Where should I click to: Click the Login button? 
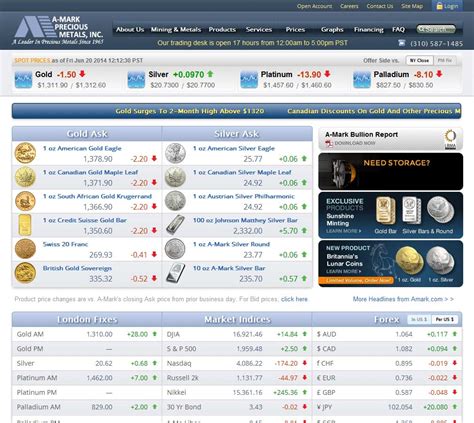[x=447, y=6]
